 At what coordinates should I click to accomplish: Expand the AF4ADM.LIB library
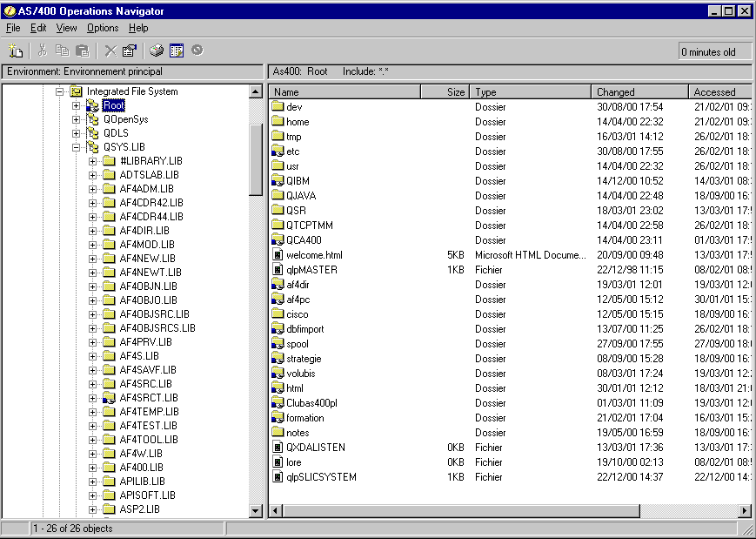coord(92,189)
